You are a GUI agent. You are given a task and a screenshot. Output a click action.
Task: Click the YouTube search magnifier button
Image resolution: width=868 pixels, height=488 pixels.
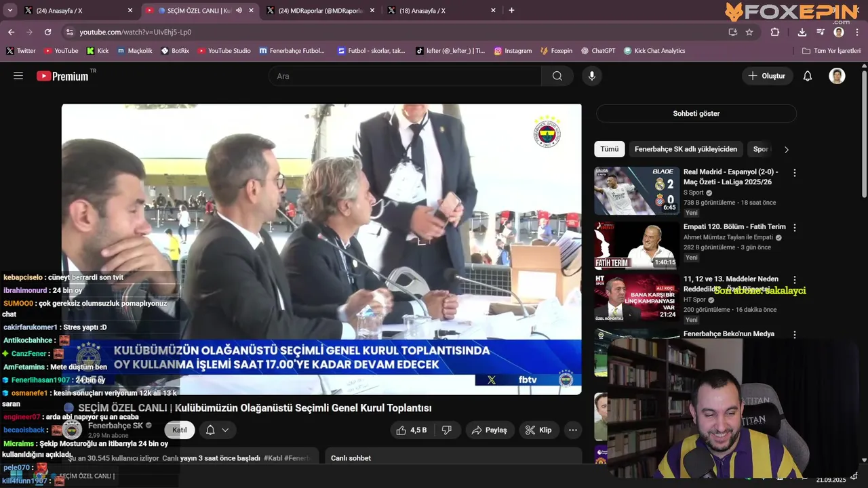pyautogui.click(x=557, y=76)
